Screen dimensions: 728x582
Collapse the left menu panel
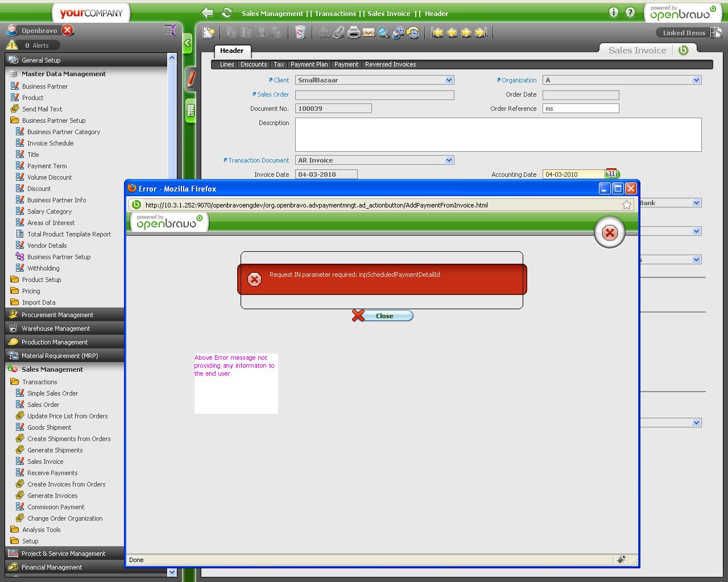[187, 43]
